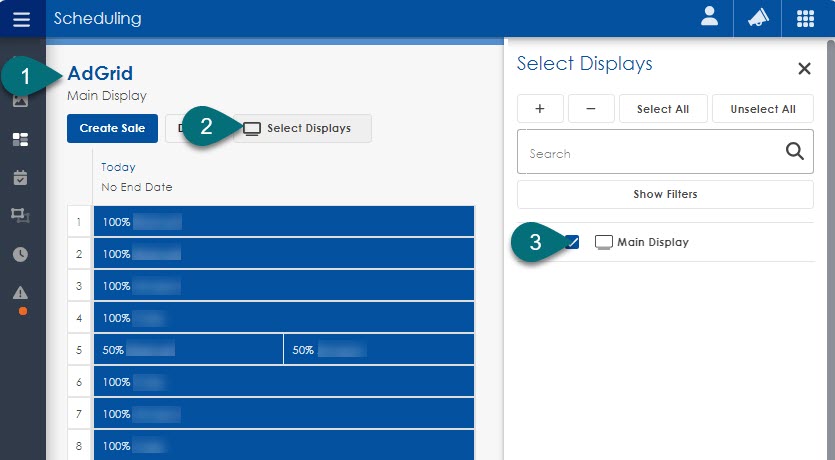
Task: Click the Create Sale button
Action: (112, 128)
